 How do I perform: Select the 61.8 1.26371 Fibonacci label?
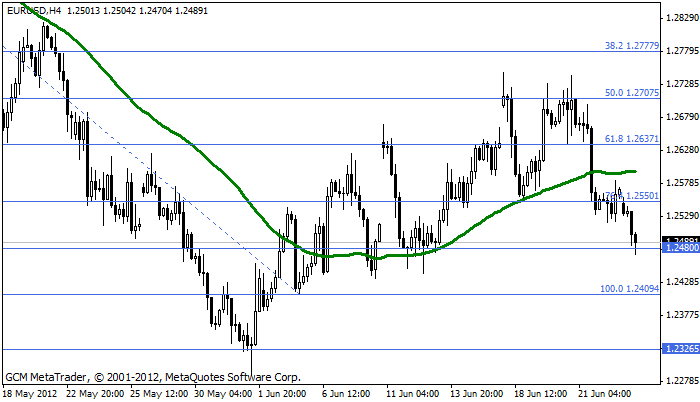point(632,139)
